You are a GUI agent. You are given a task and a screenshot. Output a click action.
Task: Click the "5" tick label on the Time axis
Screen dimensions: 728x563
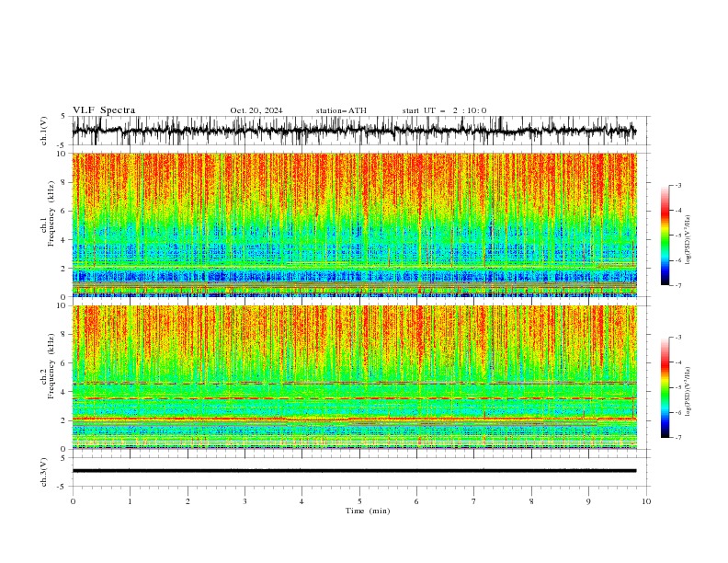(359, 501)
